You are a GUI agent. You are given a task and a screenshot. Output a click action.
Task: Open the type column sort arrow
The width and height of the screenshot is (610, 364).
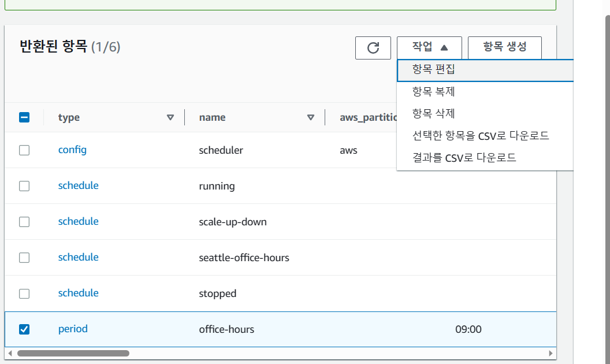click(170, 117)
